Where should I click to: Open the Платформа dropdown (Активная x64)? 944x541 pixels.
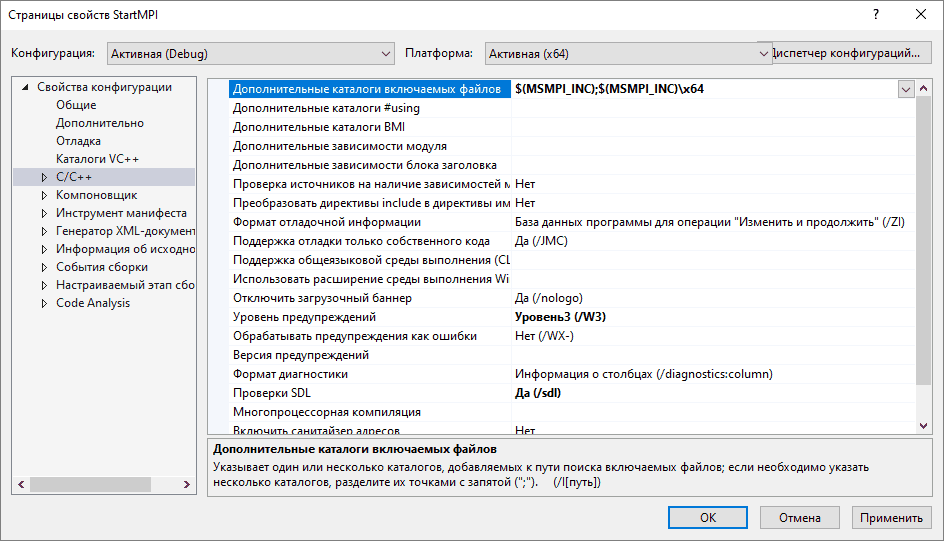point(628,54)
